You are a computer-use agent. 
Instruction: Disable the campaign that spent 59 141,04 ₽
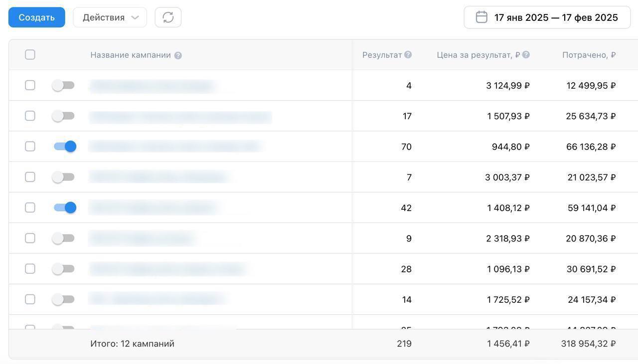click(x=65, y=208)
